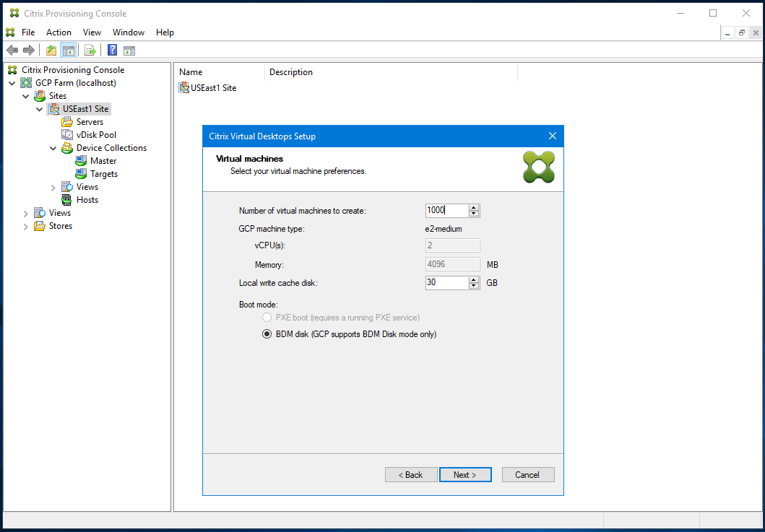Click the Servers folder icon

tap(66, 121)
